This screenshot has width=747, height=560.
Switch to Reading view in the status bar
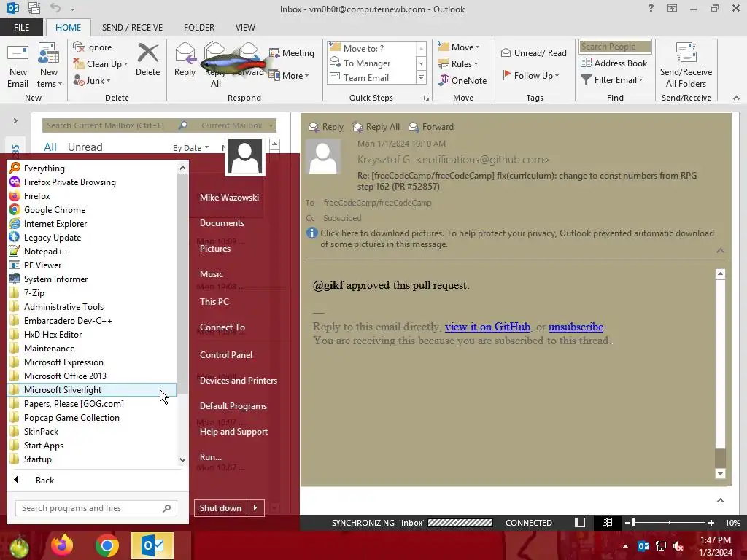[x=607, y=522]
